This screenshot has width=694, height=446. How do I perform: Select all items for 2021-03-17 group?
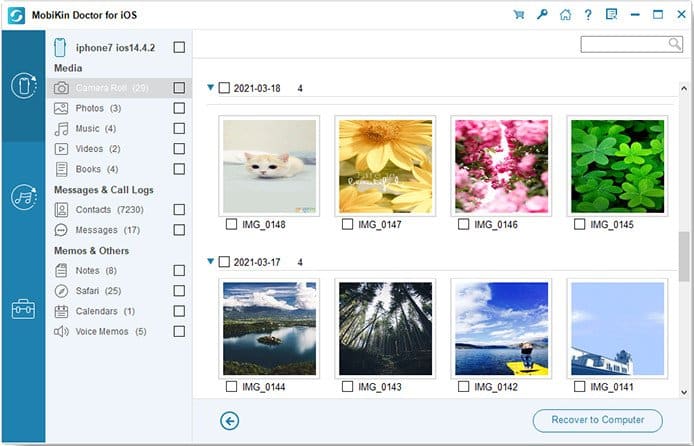[224, 262]
